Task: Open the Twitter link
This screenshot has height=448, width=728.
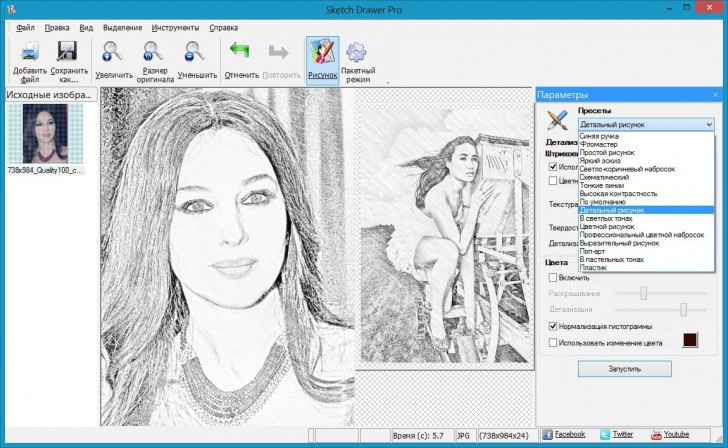Action: tap(623, 435)
